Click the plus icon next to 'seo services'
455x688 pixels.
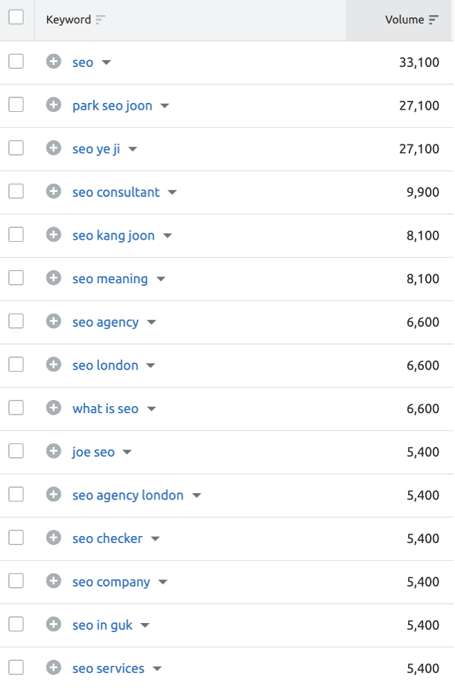pyautogui.click(x=54, y=668)
